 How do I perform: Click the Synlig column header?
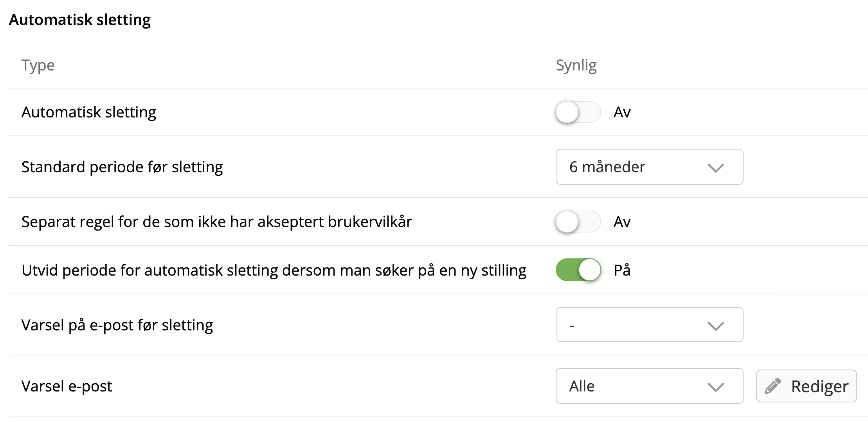tap(576, 65)
